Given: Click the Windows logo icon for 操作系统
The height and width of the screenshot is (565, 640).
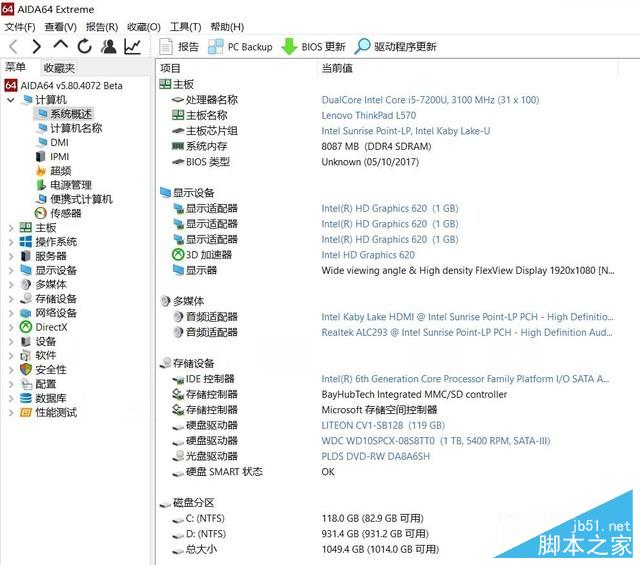Looking at the screenshot, I should [26, 242].
